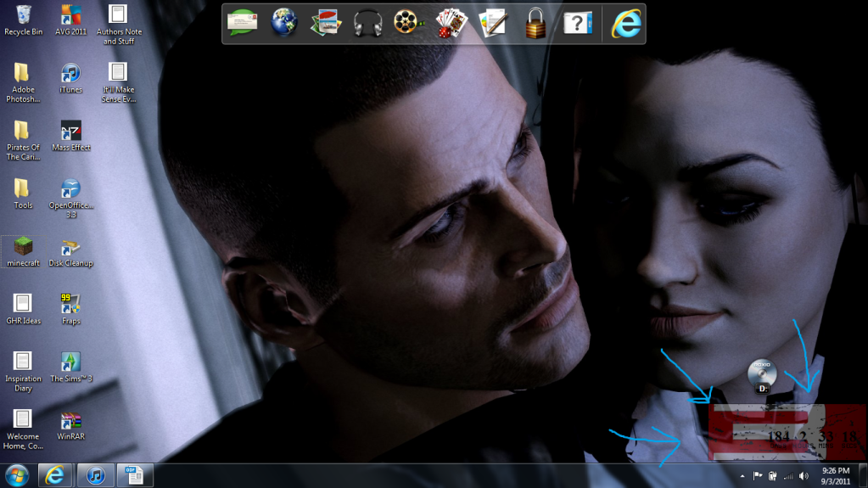The image size is (868, 488).
Task: Open the volume speaker control in tray
Action: coord(803,476)
